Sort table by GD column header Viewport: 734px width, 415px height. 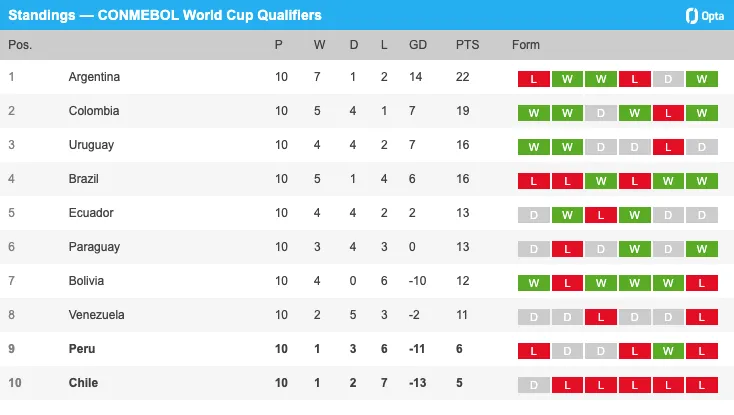coord(418,45)
